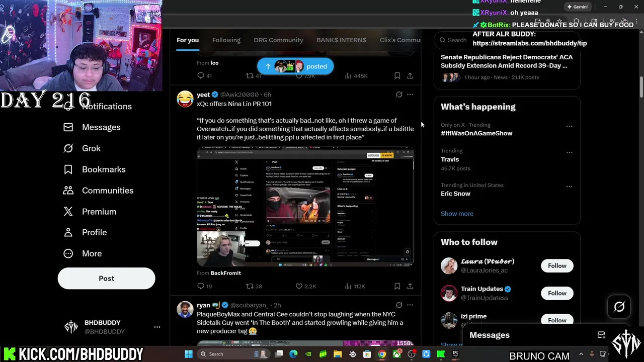Screen dimensions: 644x362
Task: View yeet's post analytics 112K views
Action: [x=355, y=286]
